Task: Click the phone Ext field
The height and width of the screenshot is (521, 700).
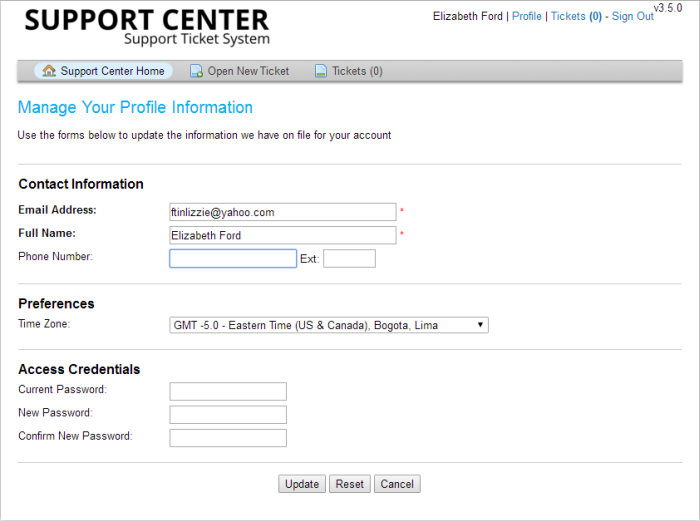Action: pyautogui.click(x=349, y=258)
